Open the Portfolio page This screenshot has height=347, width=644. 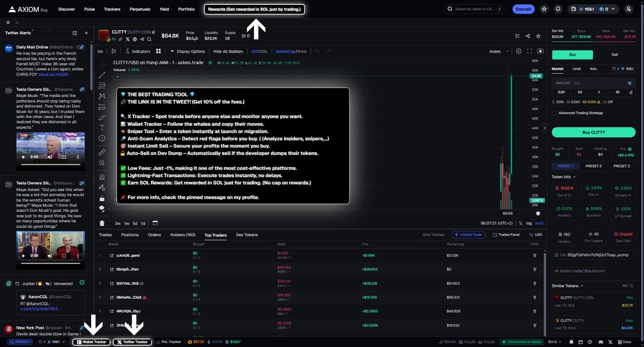(186, 9)
